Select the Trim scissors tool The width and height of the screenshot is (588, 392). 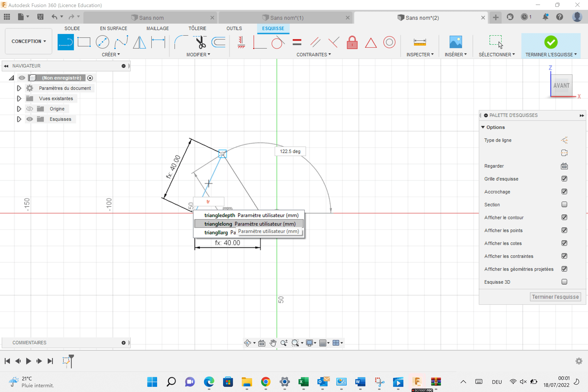[200, 42]
